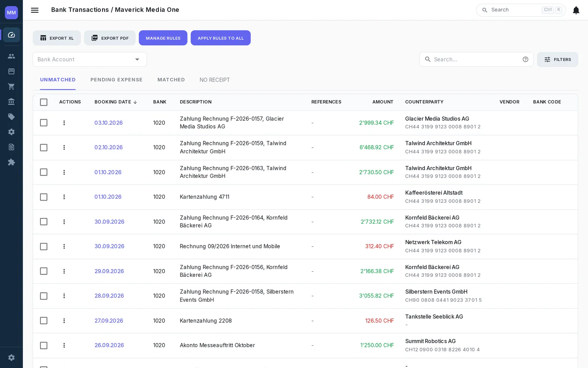Open Manage Rules

pos(163,38)
